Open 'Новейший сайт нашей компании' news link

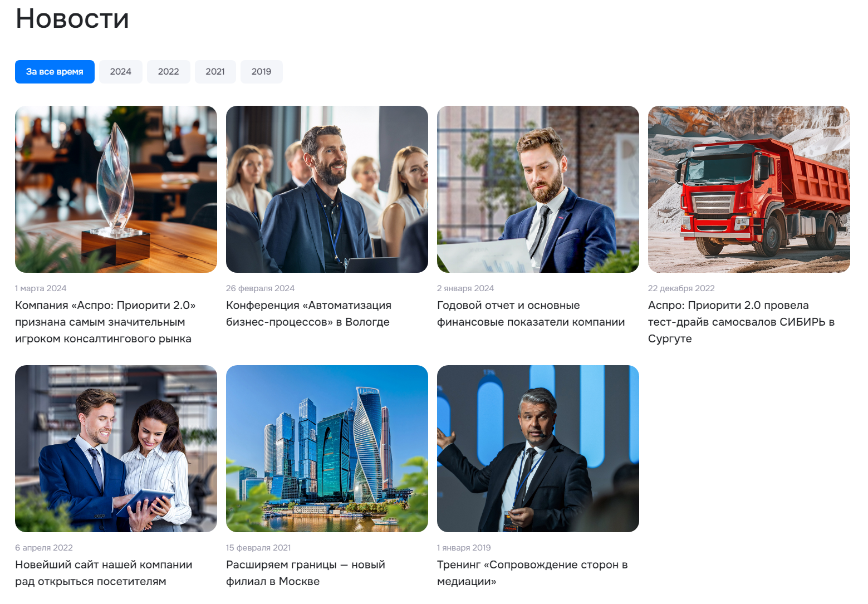click(104, 573)
